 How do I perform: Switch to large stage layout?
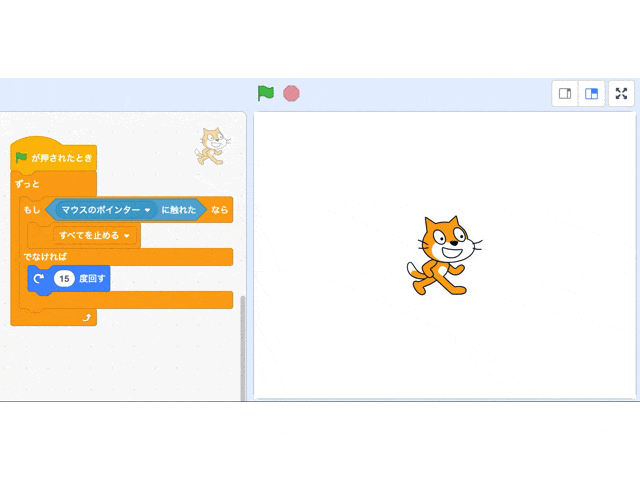click(591, 94)
